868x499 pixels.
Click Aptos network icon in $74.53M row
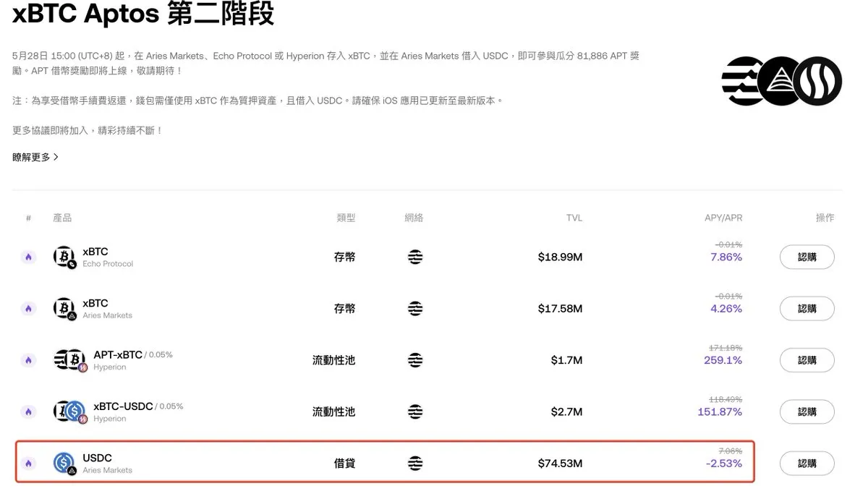point(415,463)
